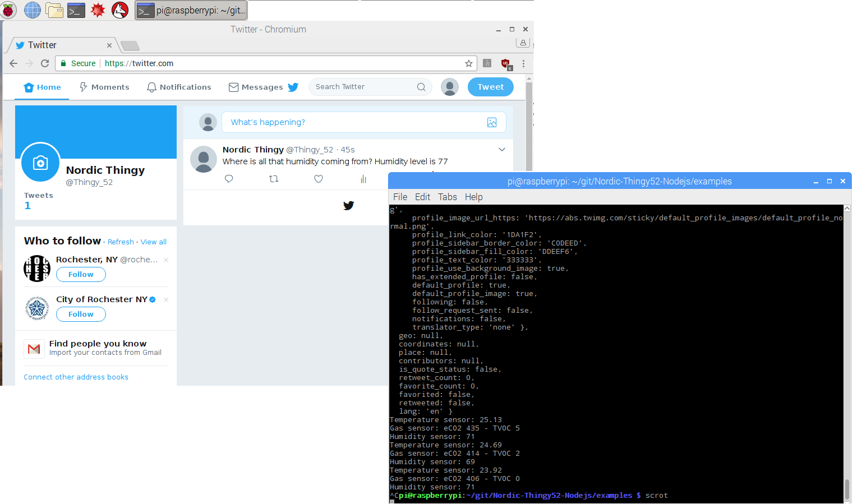Dismiss the Rochester, NY suggestion

[x=166, y=260]
